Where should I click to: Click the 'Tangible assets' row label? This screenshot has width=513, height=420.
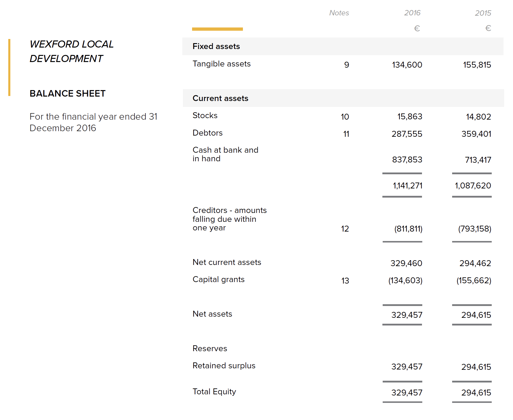pos(221,64)
